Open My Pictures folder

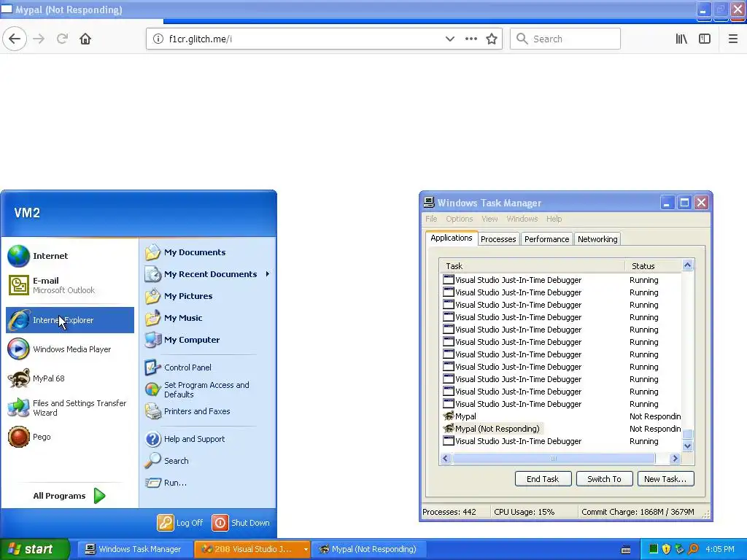point(208,296)
